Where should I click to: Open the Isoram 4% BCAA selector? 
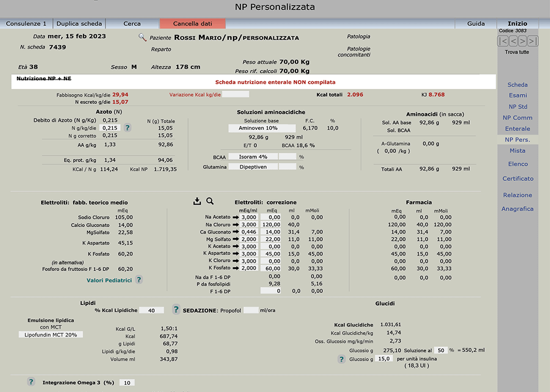click(253, 157)
